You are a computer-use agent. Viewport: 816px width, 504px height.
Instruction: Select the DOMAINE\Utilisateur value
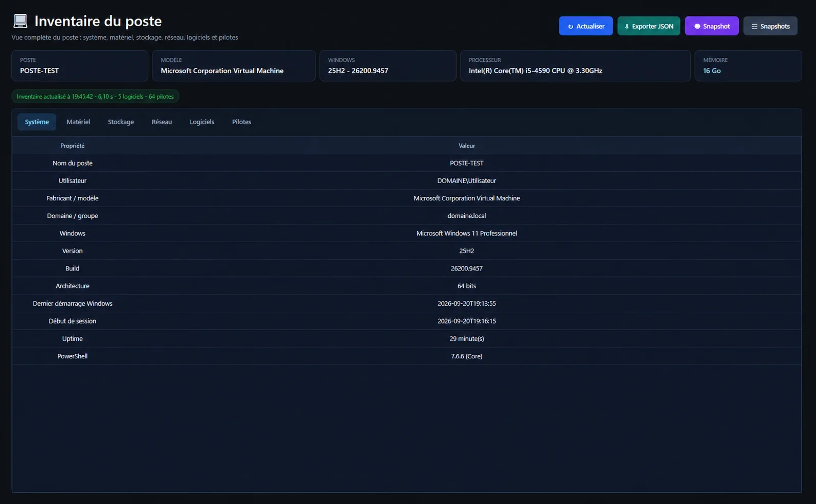467,180
